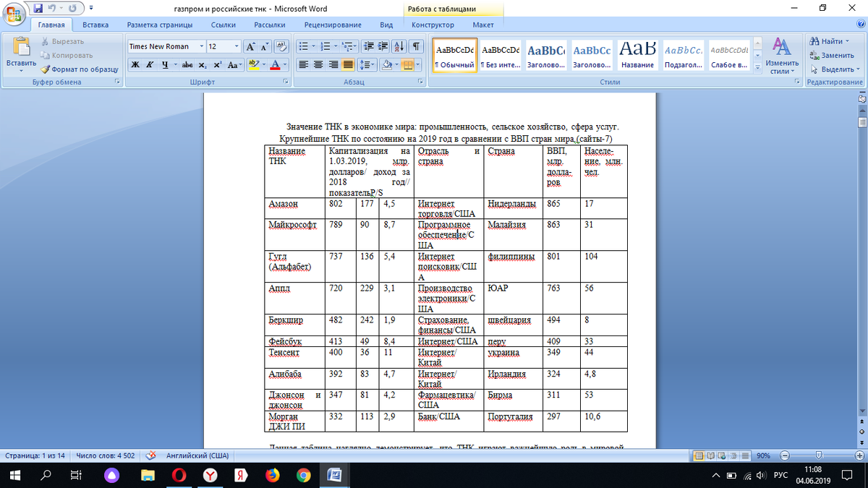Switch to full screen reading view in status bar
868x488 pixels.
click(x=712, y=455)
